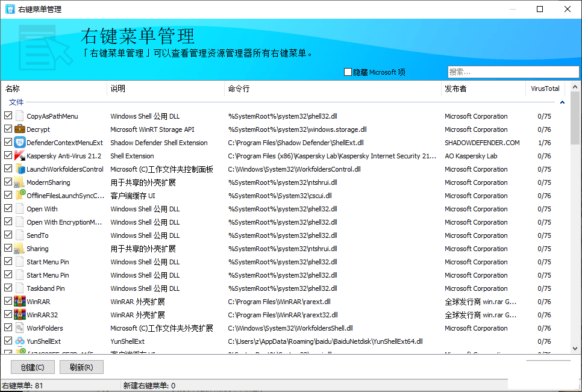Click the YunShellExt Baidu cloud icon

click(x=20, y=341)
